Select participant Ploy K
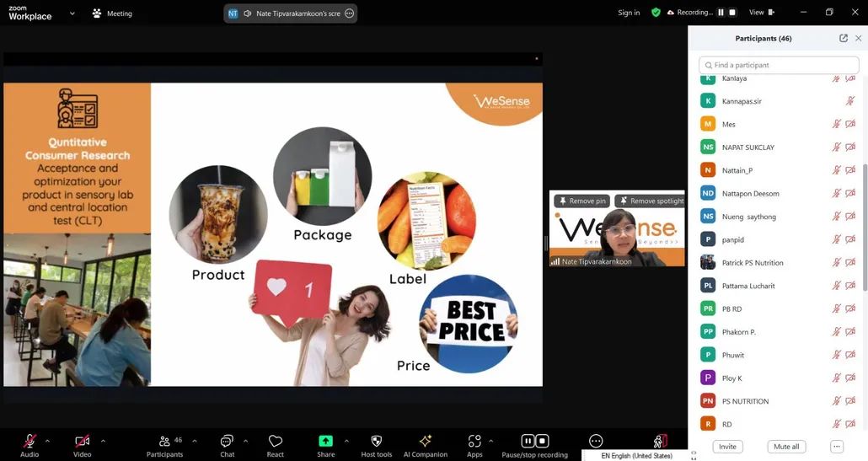 [x=778, y=378]
